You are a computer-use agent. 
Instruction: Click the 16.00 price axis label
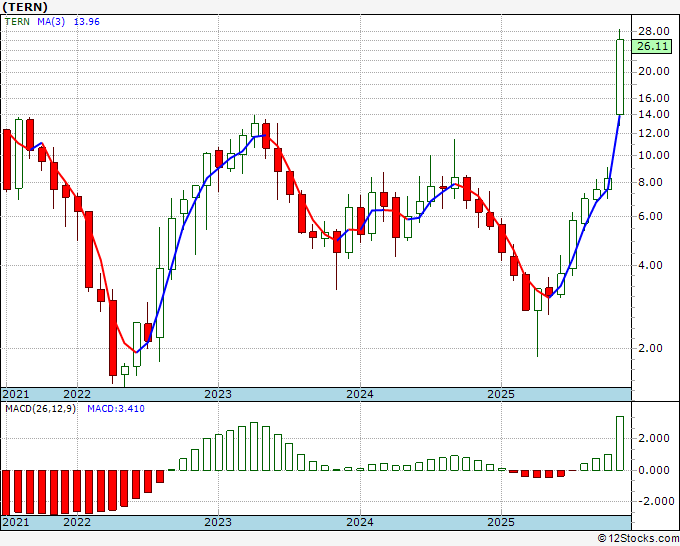(654, 98)
